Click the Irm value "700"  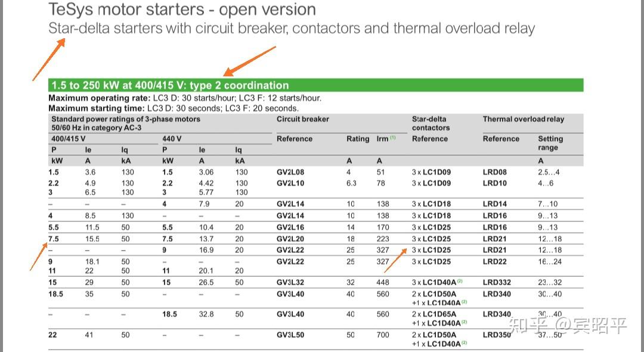383,335
